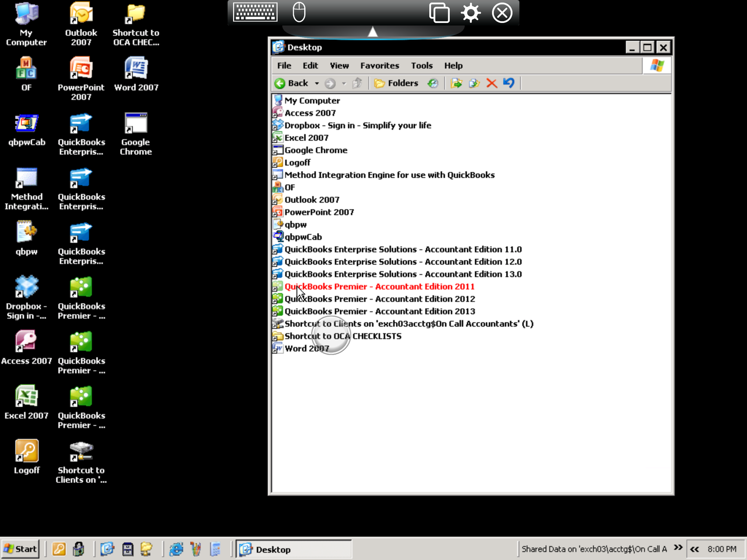
Task: Expand the Shared Data toolbar chevron on the taskbar
Action: [678, 548]
